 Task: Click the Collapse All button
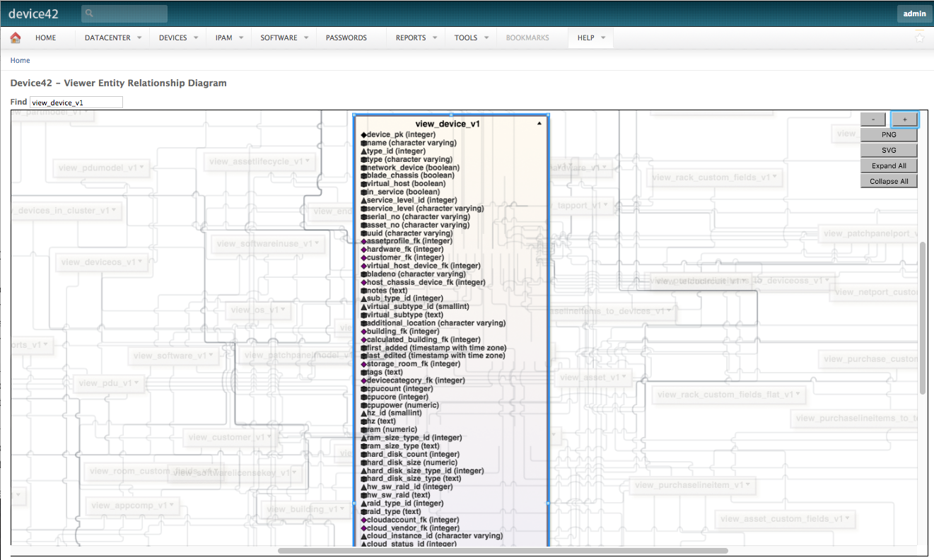pos(889,181)
